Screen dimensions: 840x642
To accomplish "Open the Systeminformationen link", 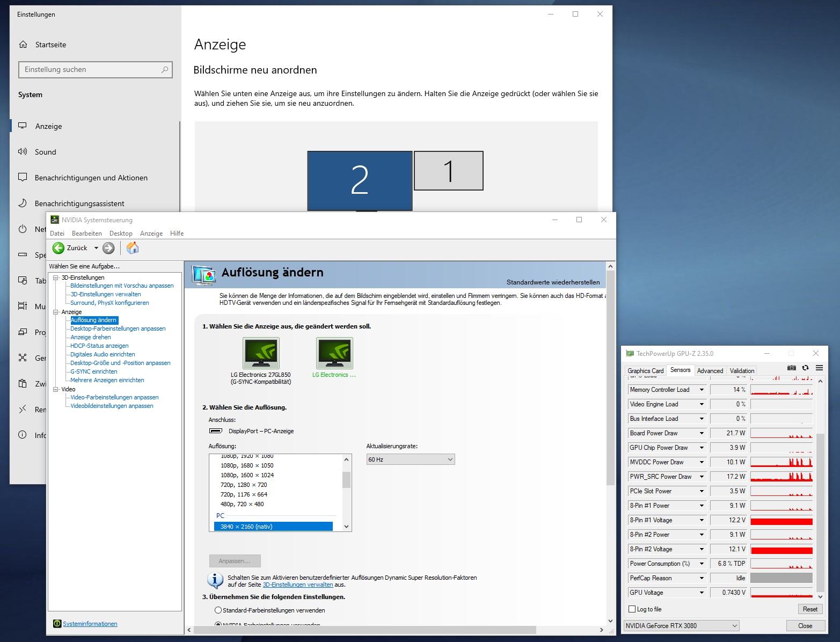I will click(x=90, y=624).
